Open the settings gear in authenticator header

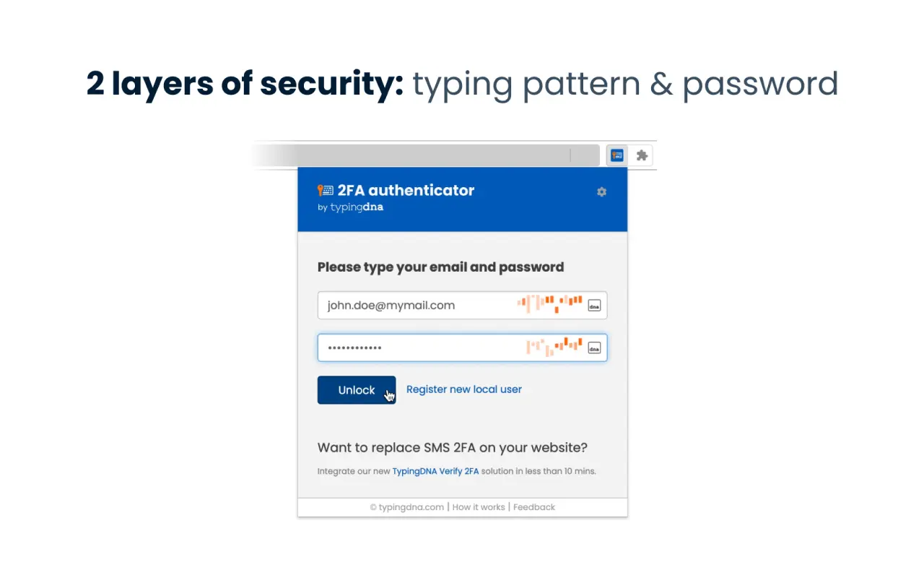[601, 192]
